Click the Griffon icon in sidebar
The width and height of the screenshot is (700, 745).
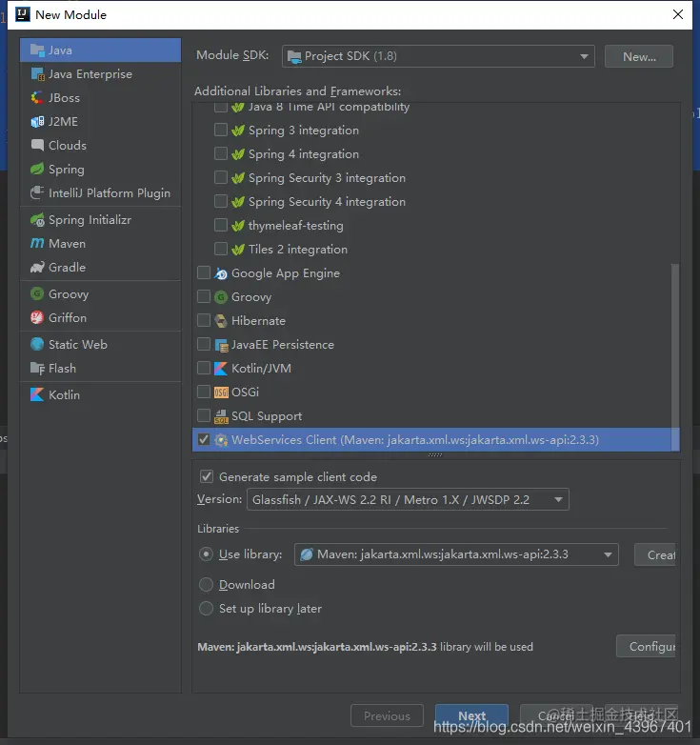point(37,317)
